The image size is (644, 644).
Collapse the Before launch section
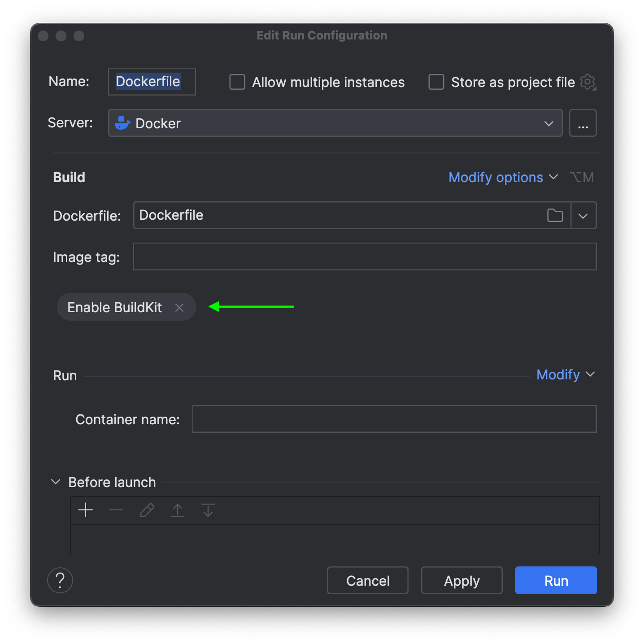click(x=56, y=482)
